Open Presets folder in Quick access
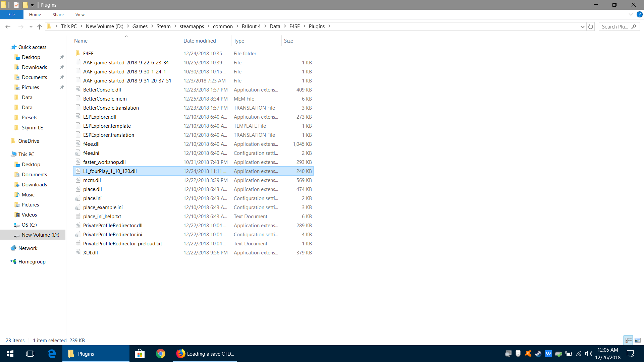 [30, 118]
